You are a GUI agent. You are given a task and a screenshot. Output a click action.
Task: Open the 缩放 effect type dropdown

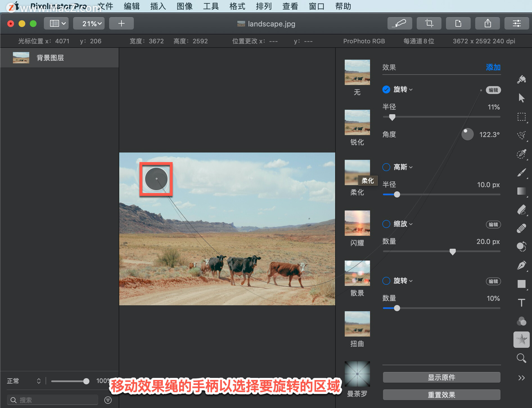pyautogui.click(x=403, y=224)
